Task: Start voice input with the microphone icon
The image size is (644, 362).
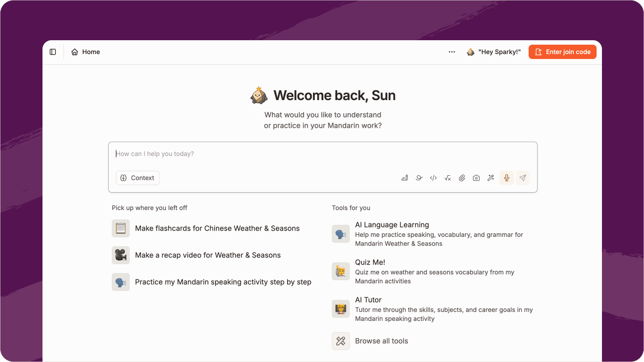Action: [506, 178]
